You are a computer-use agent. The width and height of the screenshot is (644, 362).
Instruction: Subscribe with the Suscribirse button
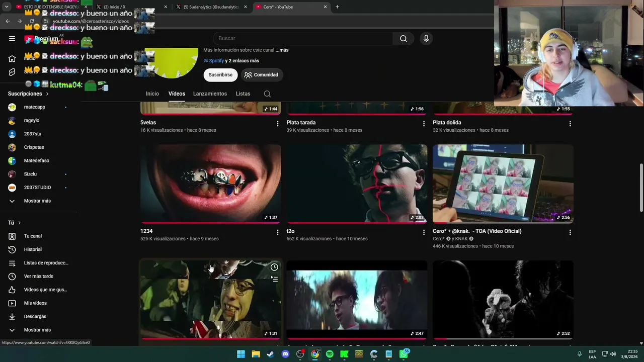click(220, 75)
